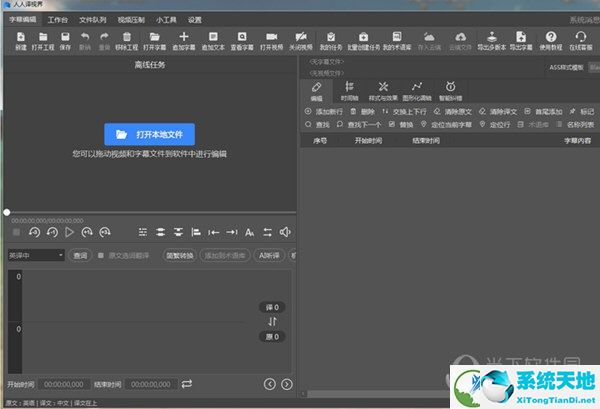
Task: Toggle the 原文选词翻译 checkbox
Action: (x=101, y=255)
